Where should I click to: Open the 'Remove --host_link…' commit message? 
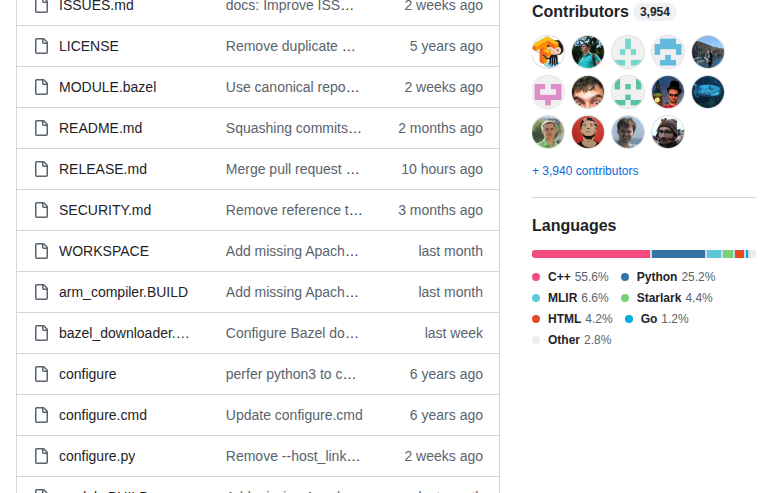pos(293,456)
